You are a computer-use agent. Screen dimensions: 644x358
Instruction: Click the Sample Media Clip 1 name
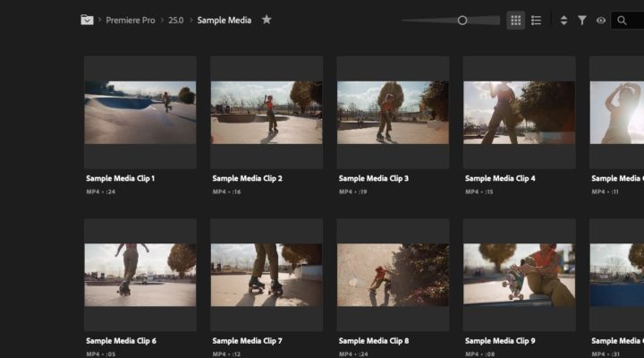121,178
